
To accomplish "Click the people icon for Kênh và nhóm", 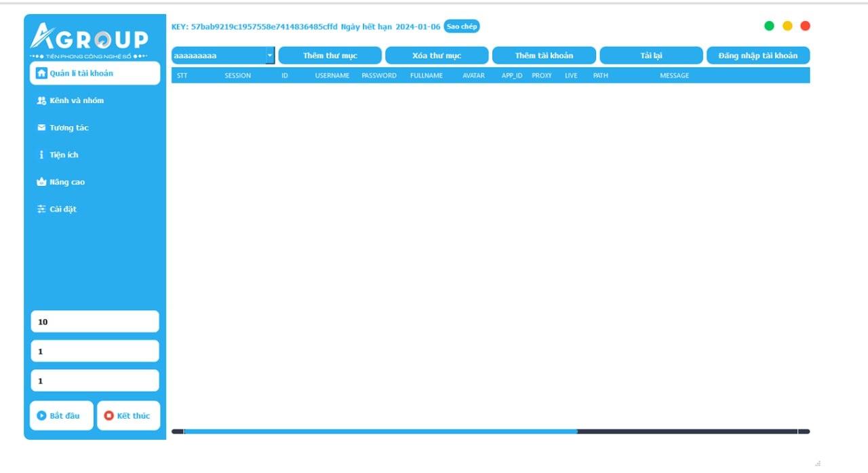I will pyautogui.click(x=41, y=100).
